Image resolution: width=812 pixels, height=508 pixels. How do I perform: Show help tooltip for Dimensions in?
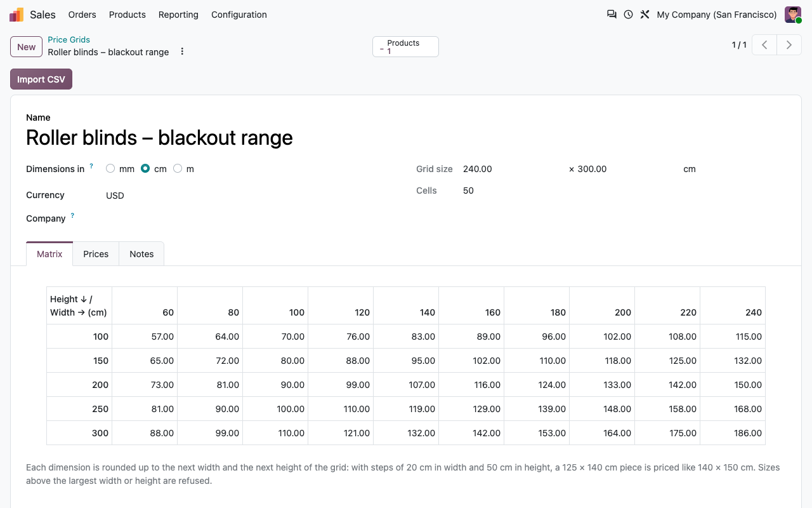click(91, 166)
